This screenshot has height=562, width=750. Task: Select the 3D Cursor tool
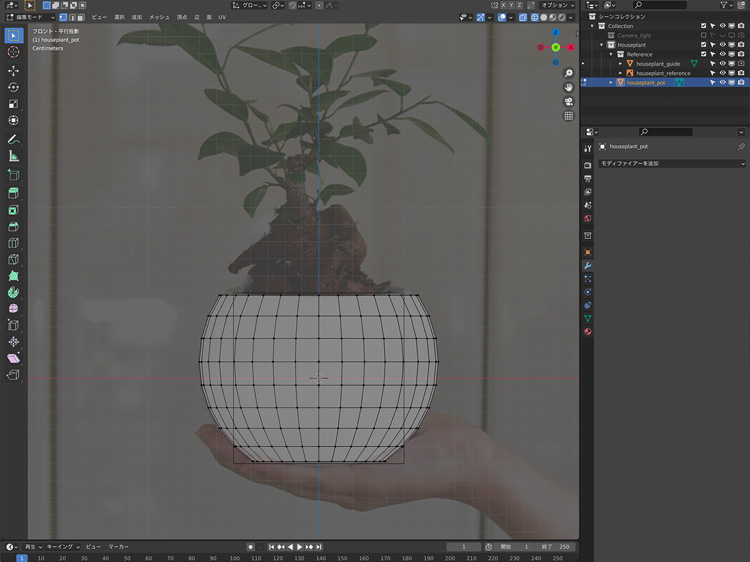(x=14, y=52)
